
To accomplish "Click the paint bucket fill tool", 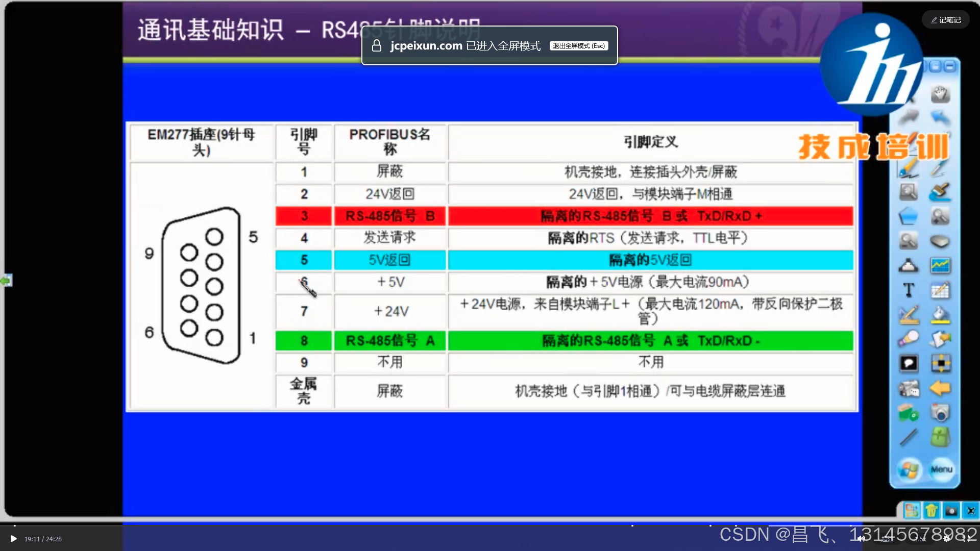I will 940,315.
